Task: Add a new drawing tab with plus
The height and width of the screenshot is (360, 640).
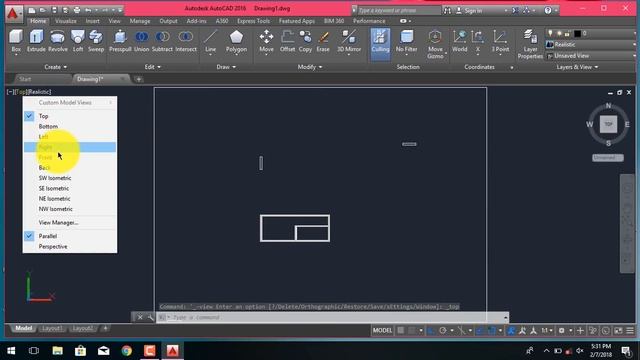Action: pos(139,79)
